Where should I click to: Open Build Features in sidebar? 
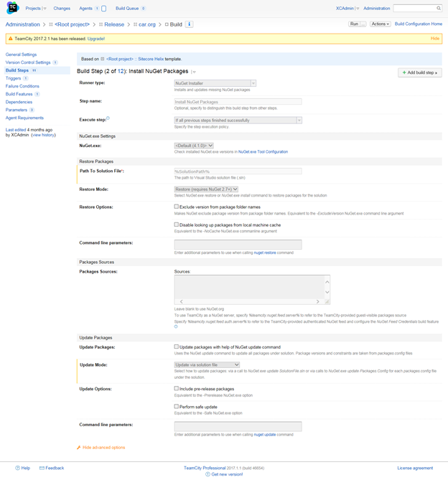point(19,94)
